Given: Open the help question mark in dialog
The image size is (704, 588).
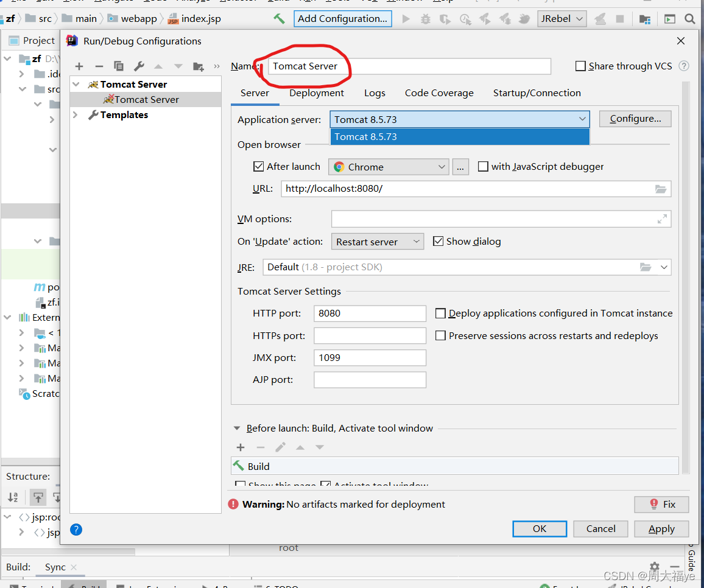Looking at the screenshot, I should (76, 530).
